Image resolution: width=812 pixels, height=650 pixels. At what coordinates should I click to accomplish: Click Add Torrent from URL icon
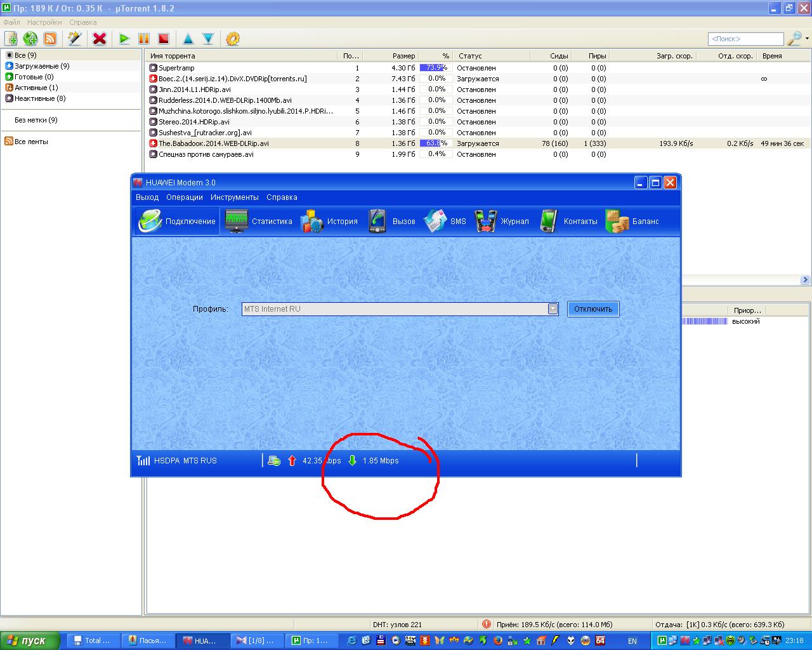pyautogui.click(x=30, y=39)
